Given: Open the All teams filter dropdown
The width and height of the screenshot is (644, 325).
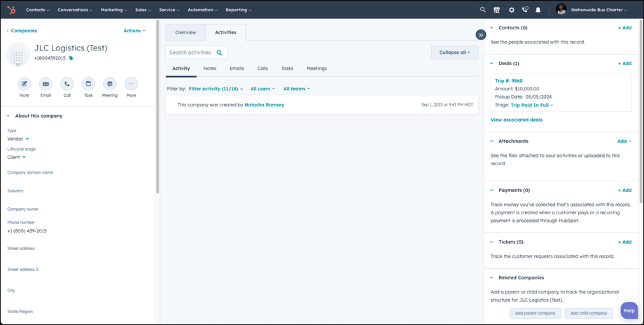Looking at the screenshot, I should (x=297, y=89).
